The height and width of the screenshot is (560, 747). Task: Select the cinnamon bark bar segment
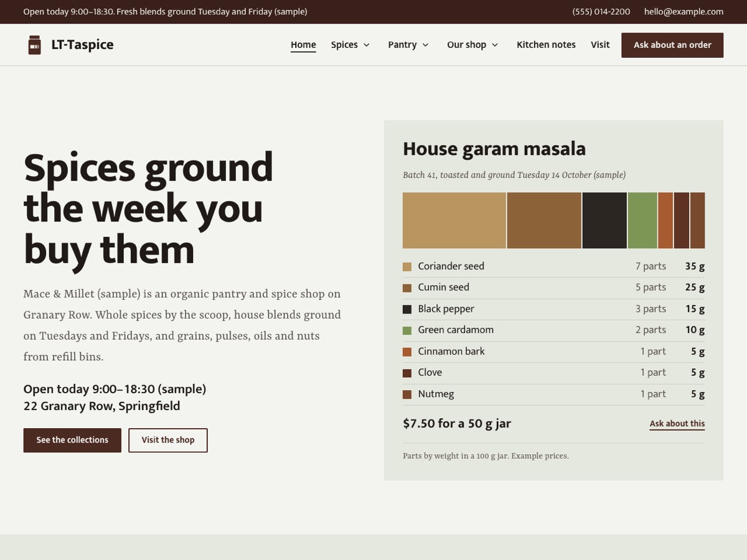pos(665,220)
